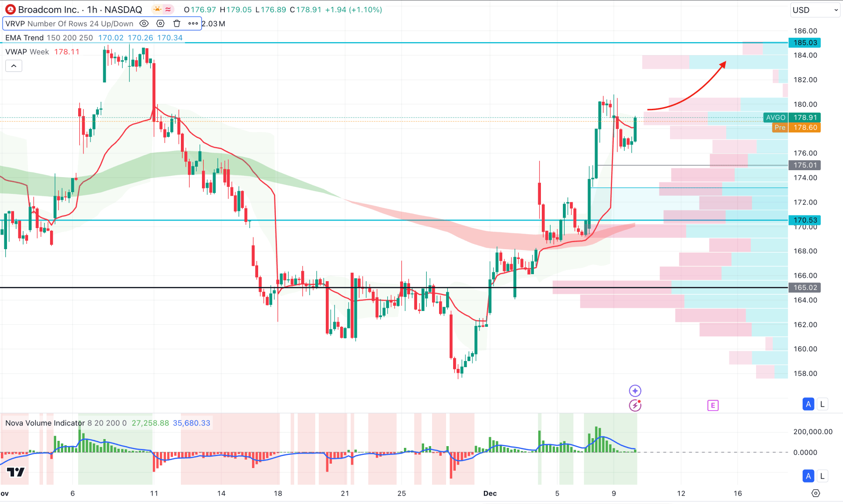Click the AVGO last price label
This screenshot has width=843, height=504.
[792, 118]
